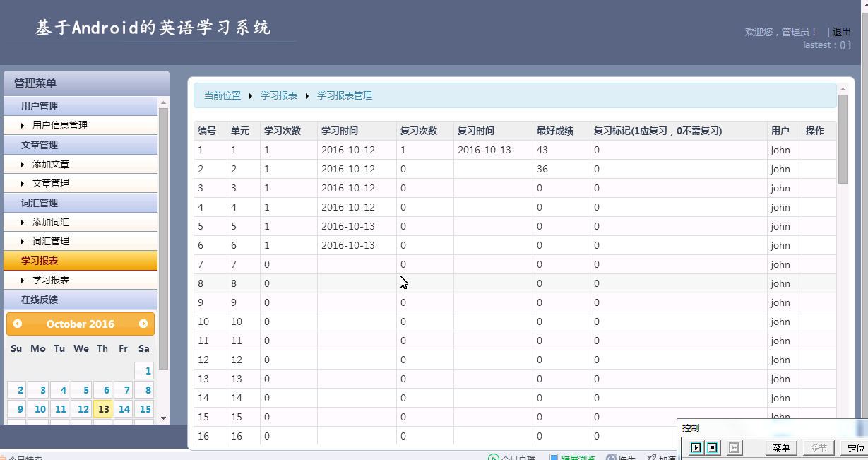Click scroll-up arrow of sidebar menu scrollbar
868x460 pixels.
[x=163, y=102]
